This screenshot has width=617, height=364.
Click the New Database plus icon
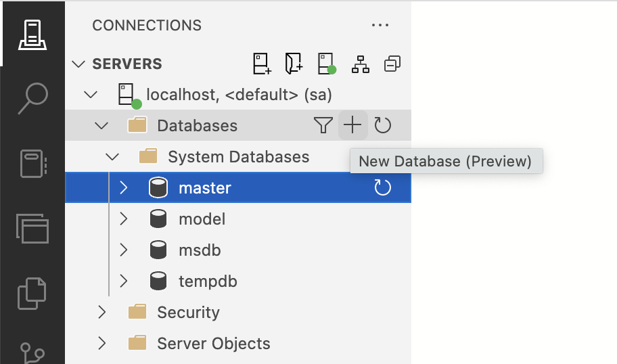[352, 125]
